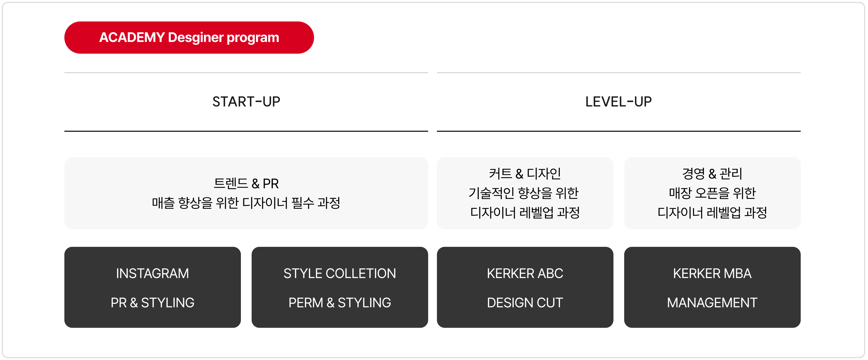Click the MANAGEMENT label

(712, 303)
